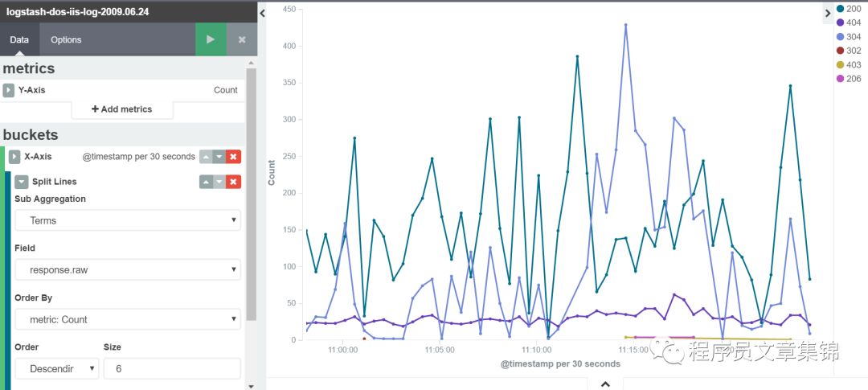Move Split Lines bucket up with arrow

coord(206,182)
